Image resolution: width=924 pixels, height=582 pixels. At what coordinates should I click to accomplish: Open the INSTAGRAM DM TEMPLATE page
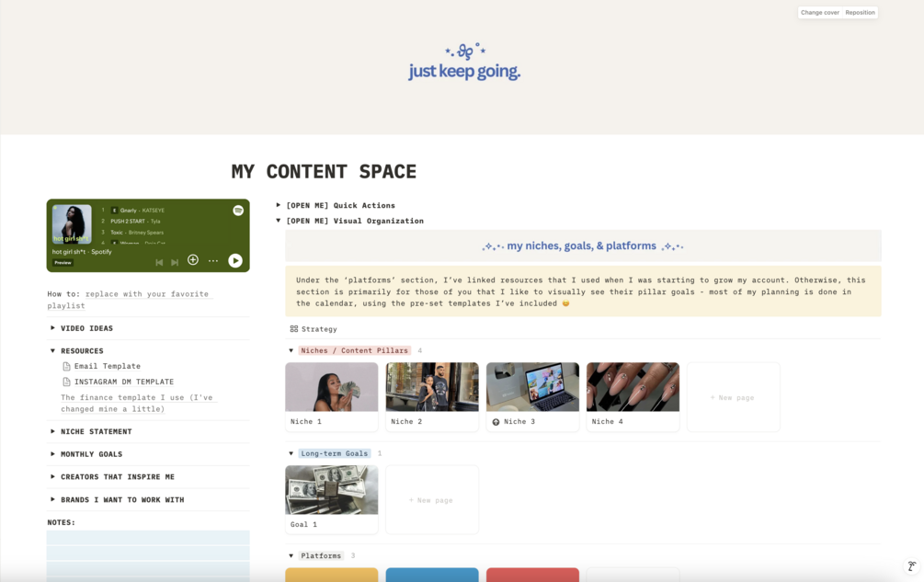(x=124, y=382)
